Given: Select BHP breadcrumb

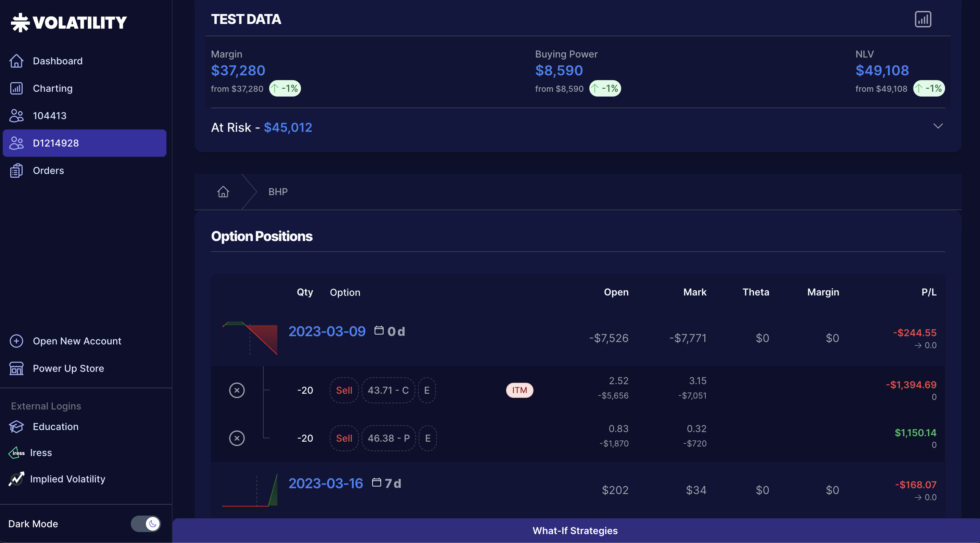Looking at the screenshot, I should [278, 192].
